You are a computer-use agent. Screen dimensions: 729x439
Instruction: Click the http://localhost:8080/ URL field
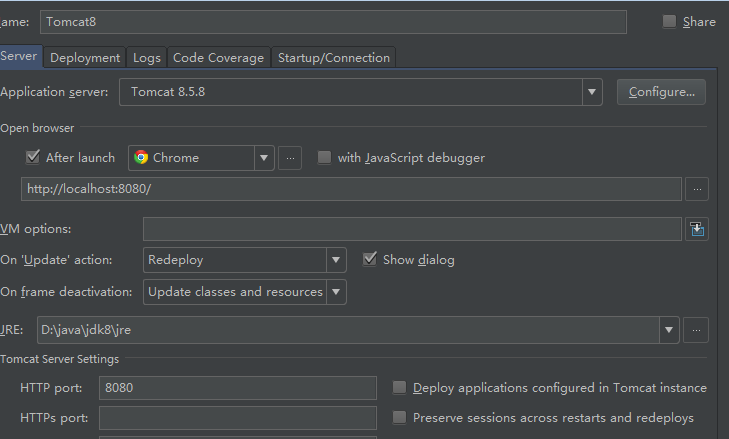point(351,189)
